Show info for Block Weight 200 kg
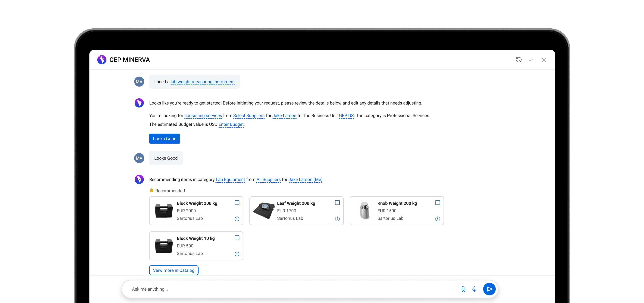This screenshot has width=644, height=303. (x=237, y=219)
